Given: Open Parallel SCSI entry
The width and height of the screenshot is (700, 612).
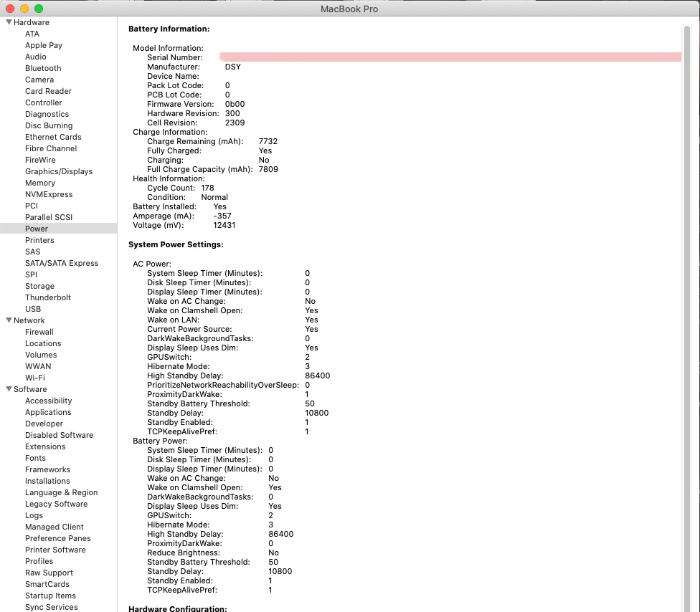Looking at the screenshot, I should point(49,217).
